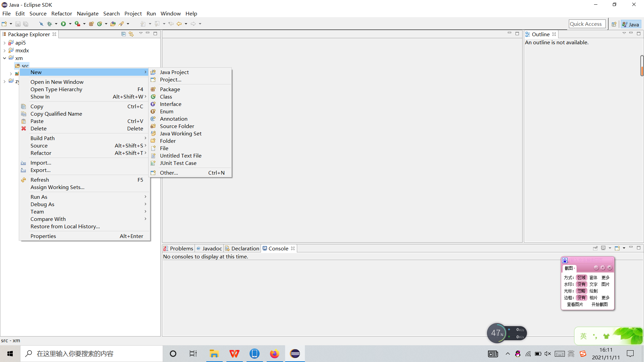Select 窗体 capture mode in screenshot tool
The image size is (644, 362).
click(593, 278)
